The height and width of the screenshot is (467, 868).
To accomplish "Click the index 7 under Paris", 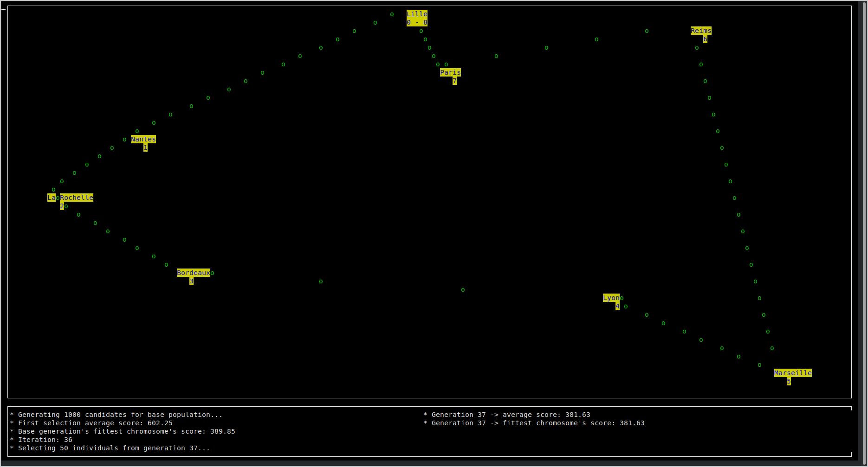I will 454,81.
